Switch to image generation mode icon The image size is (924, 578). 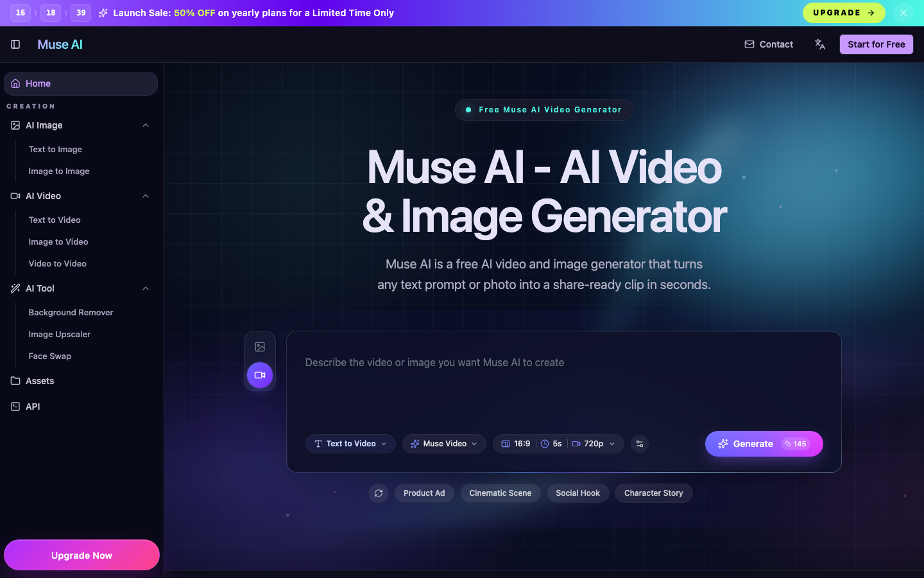260,347
